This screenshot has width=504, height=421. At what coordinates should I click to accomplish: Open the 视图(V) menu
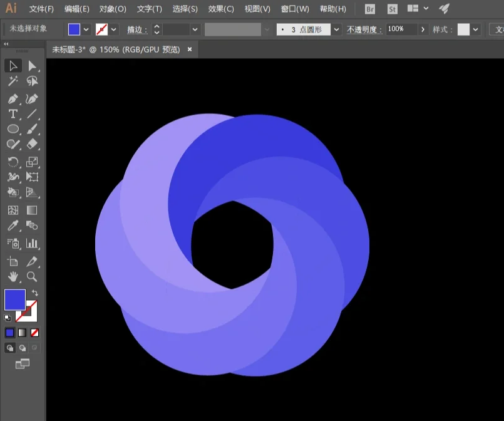point(257,9)
